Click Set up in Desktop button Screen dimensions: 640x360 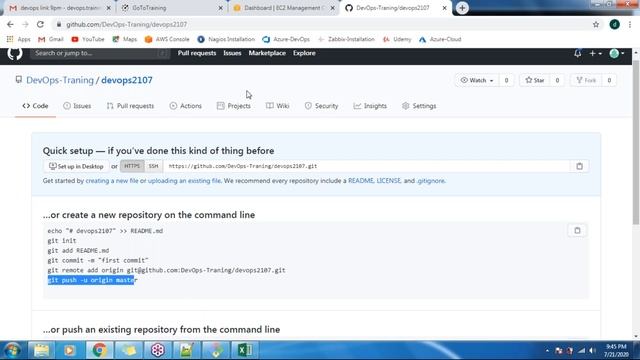point(76,166)
